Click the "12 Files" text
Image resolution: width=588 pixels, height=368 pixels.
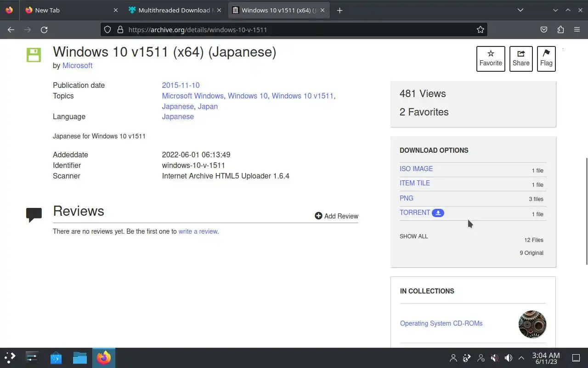point(534,240)
